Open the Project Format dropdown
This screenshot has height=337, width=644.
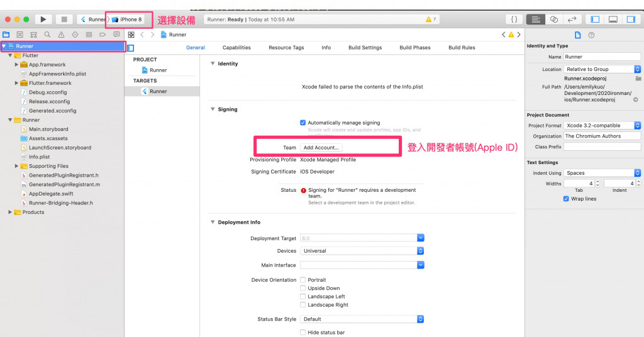[x=602, y=126]
